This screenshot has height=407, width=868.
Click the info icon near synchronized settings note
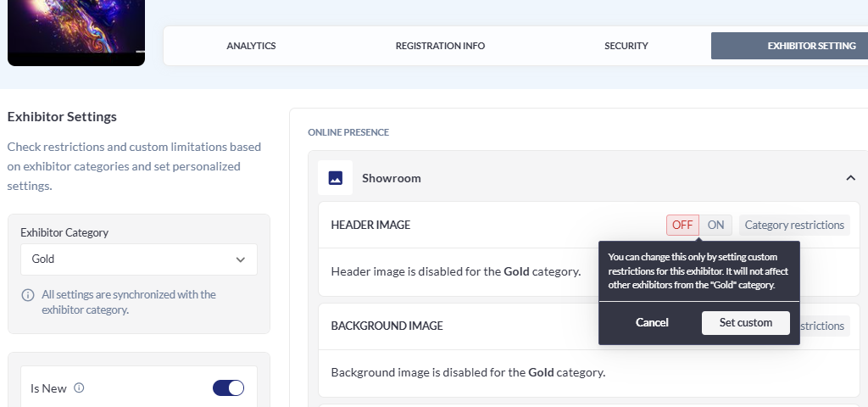[x=27, y=295]
